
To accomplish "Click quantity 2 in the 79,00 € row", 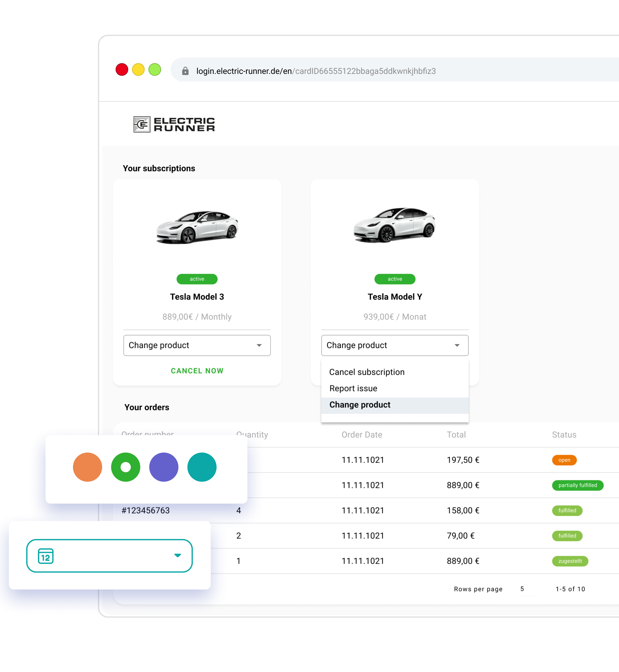I will pyautogui.click(x=238, y=536).
